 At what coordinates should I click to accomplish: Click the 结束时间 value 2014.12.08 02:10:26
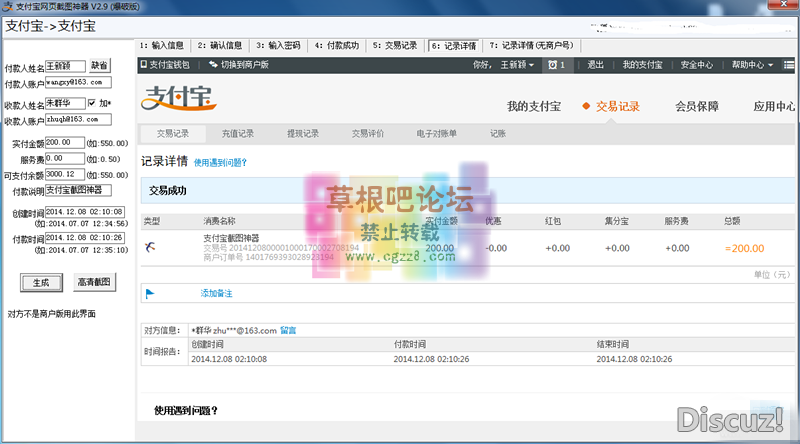[634, 359]
